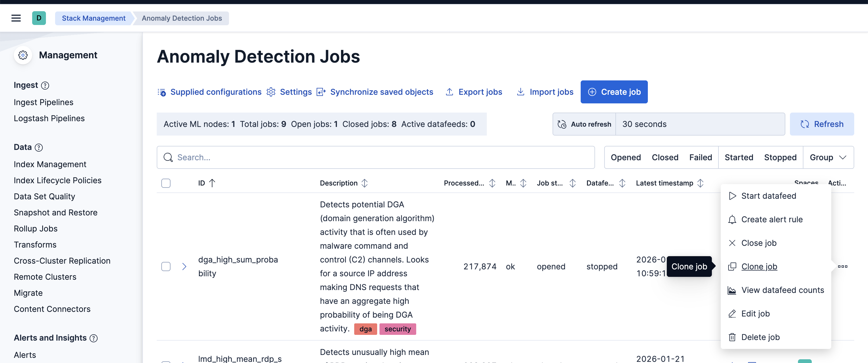Open Index Lifecycle Policies in the sidebar
This screenshot has width=868, height=363.
57,180
